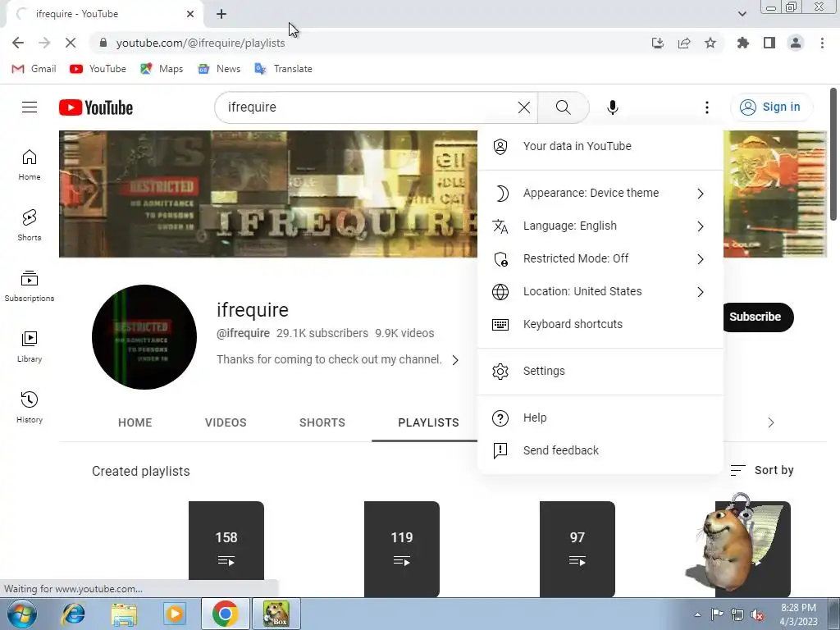Viewport: 840px width, 630px height.
Task: Close the three-dot YouTube settings menu
Action: (706, 107)
